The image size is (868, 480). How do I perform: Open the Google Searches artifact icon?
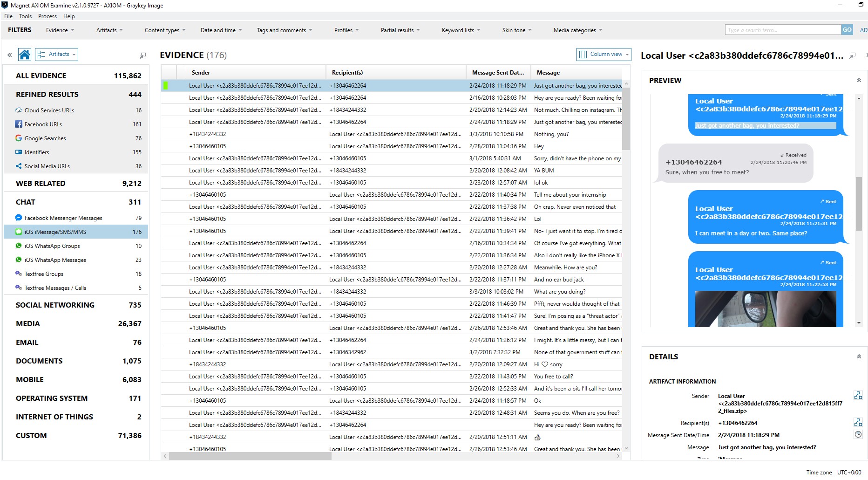(18, 138)
